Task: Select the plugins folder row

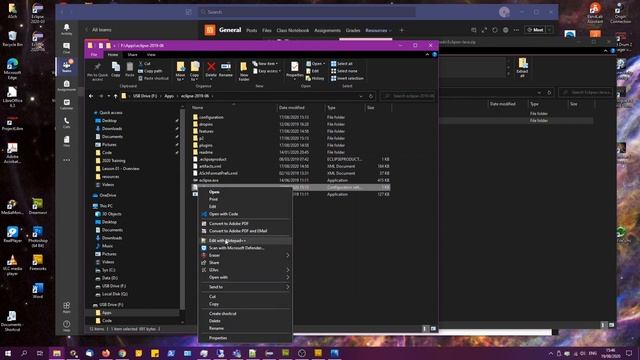Action: (291, 145)
